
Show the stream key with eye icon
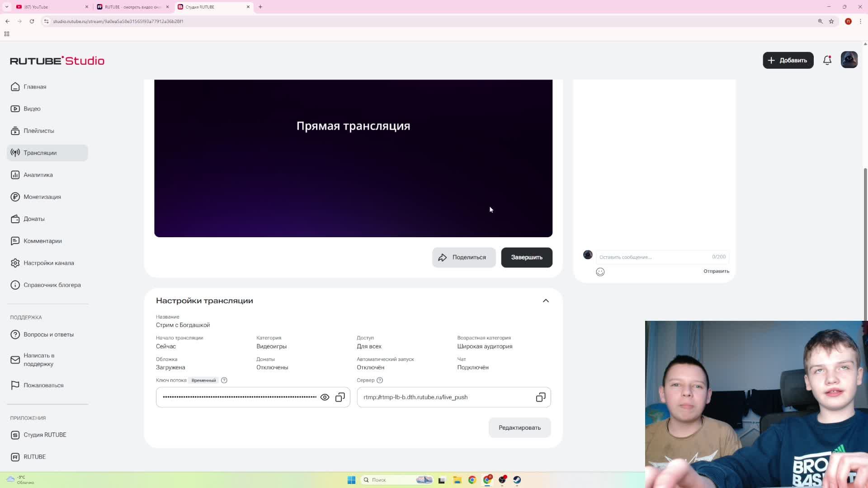325,397
